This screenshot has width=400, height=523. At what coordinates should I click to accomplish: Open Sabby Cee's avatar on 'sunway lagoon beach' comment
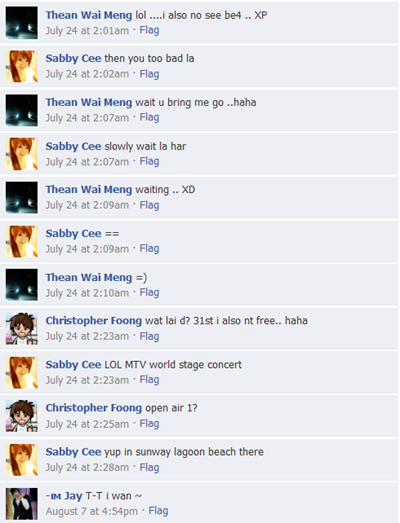pos(22,460)
